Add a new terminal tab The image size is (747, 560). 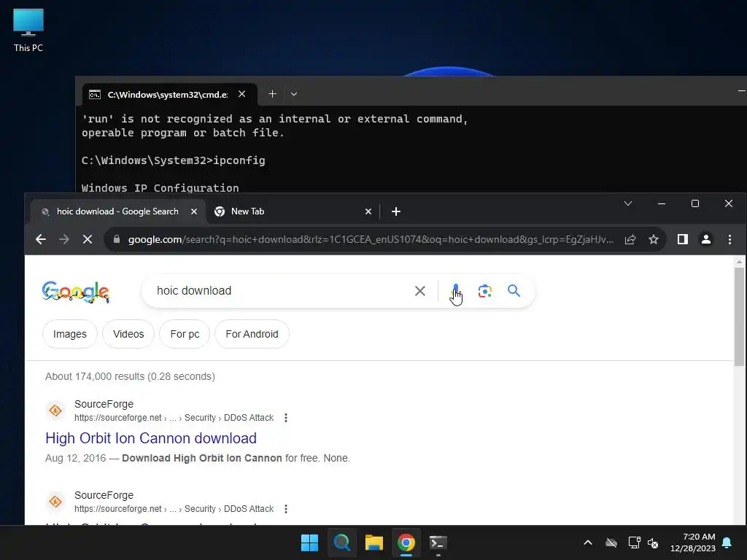pos(273,94)
